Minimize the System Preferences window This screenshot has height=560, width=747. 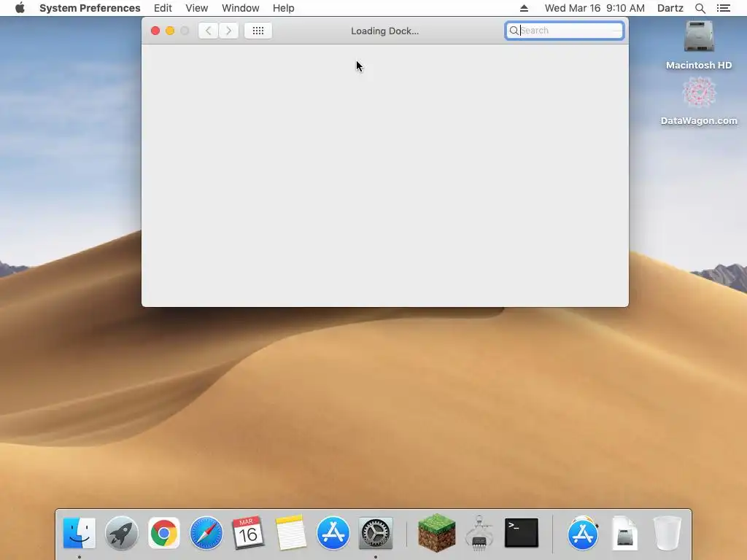point(170,31)
